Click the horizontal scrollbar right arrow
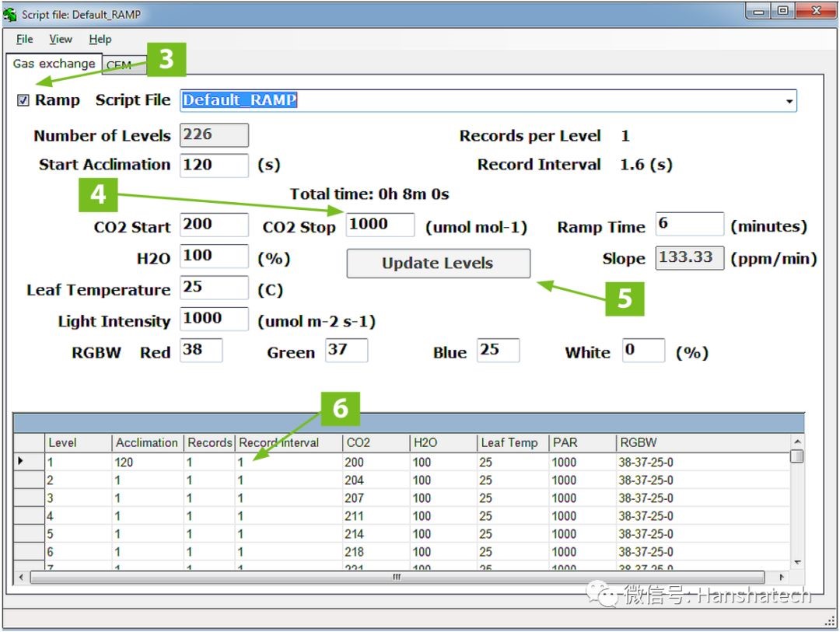The image size is (840, 632). [782, 578]
